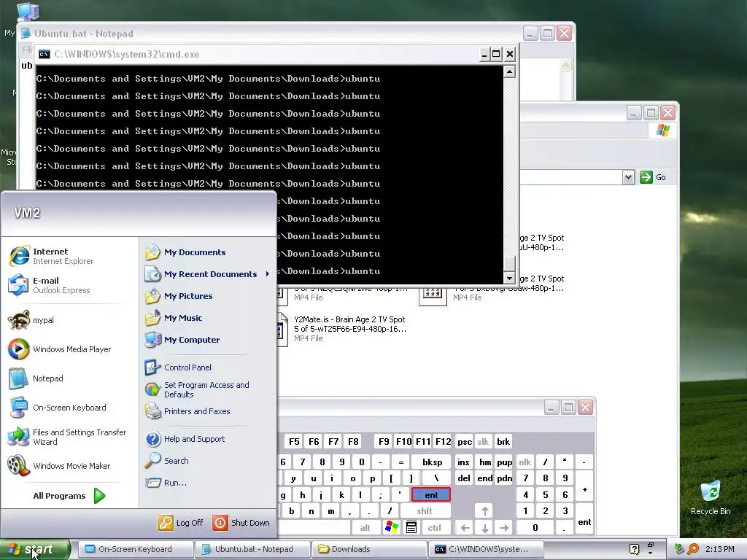
Task: Open Set Program Access and Defaults
Action: [197, 389]
